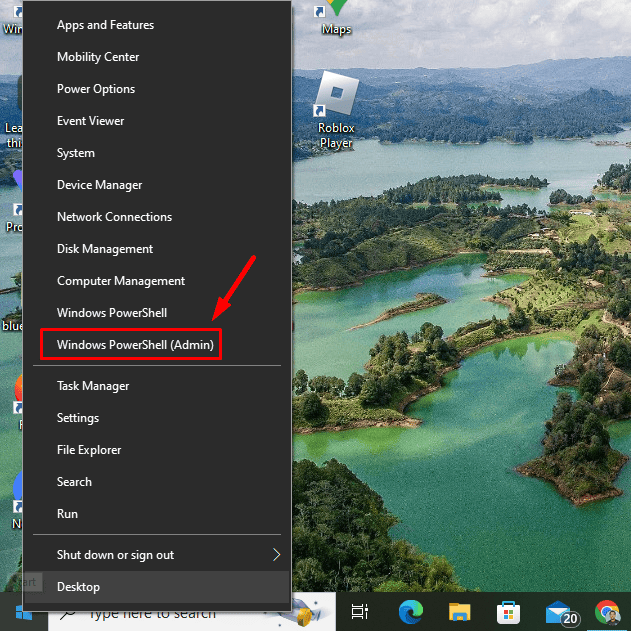Launch Microsoft Edge from taskbar
Screen dimensions: 631x631
[410, 612]
